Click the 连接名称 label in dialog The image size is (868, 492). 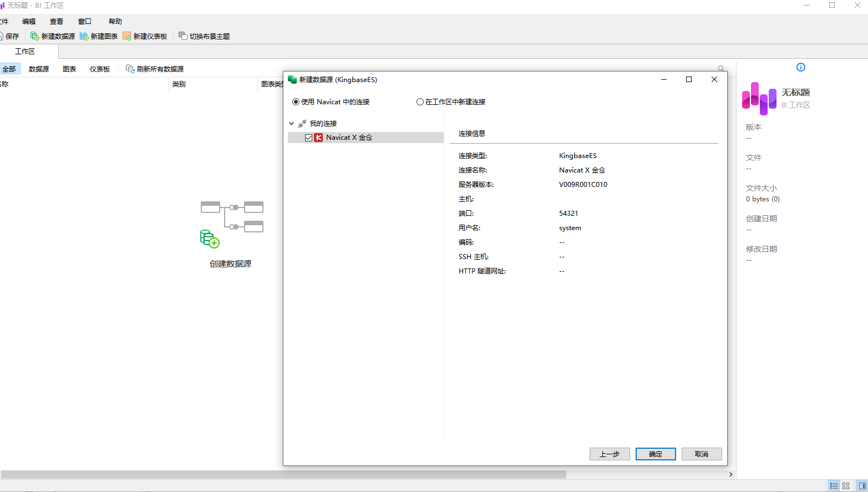click(473, 170)
